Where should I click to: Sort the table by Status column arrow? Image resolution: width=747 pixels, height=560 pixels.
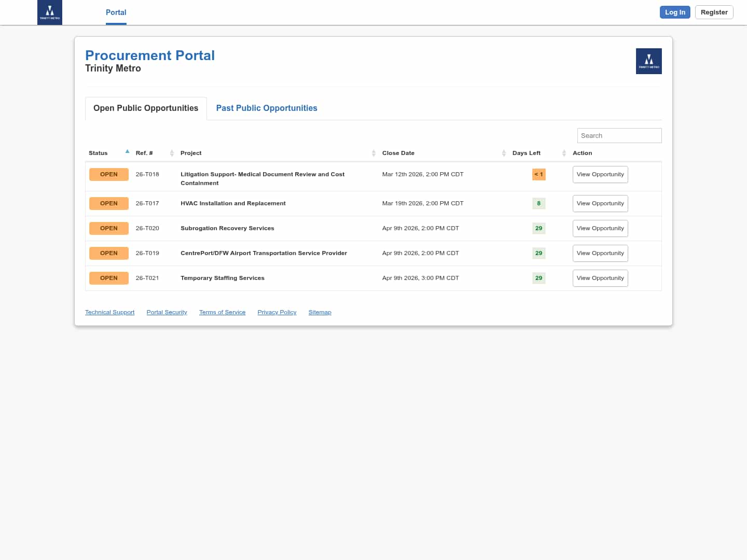[127, 152]
